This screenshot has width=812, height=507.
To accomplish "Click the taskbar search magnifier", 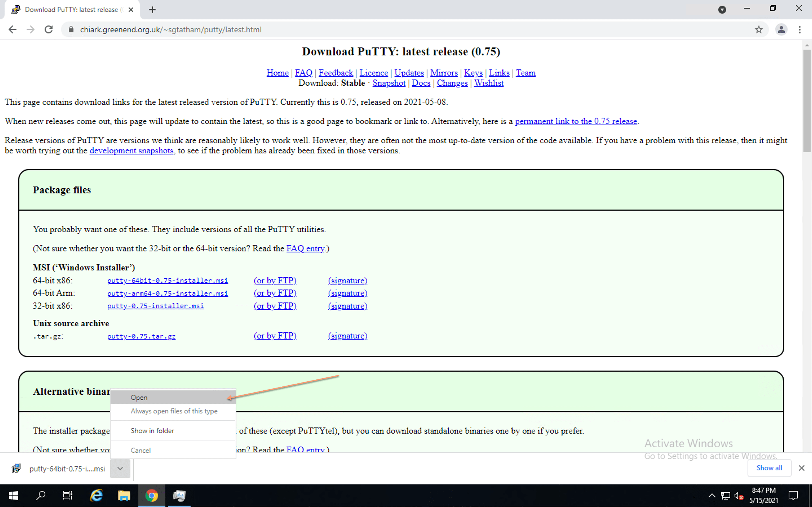I will (x=41, y=496).
